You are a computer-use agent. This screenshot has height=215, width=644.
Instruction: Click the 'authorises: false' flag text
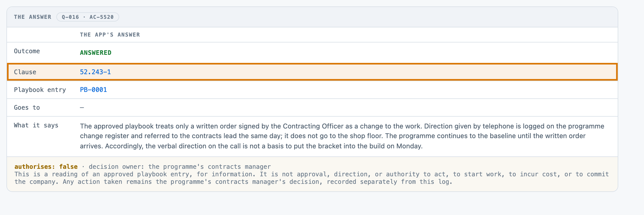[46, 167]
